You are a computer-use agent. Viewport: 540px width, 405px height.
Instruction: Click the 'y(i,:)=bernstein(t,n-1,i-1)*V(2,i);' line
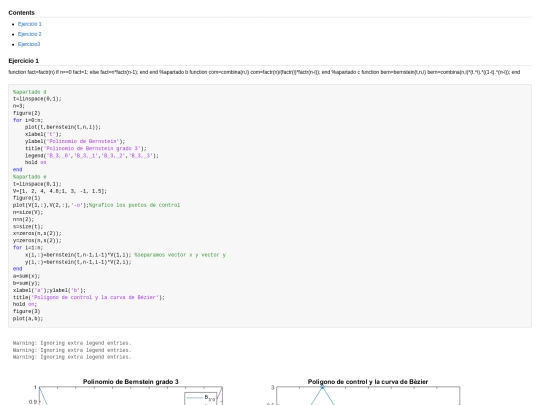[78, 262]
